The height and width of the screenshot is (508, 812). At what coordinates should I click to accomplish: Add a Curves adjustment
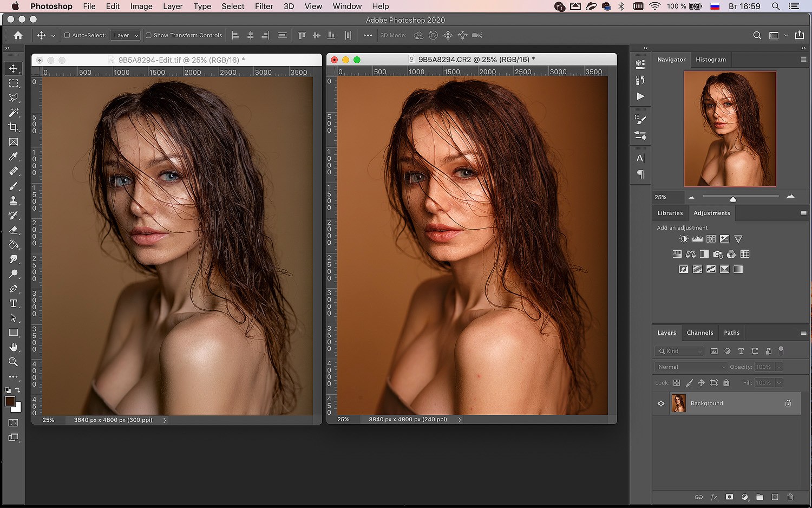(711, 239)
